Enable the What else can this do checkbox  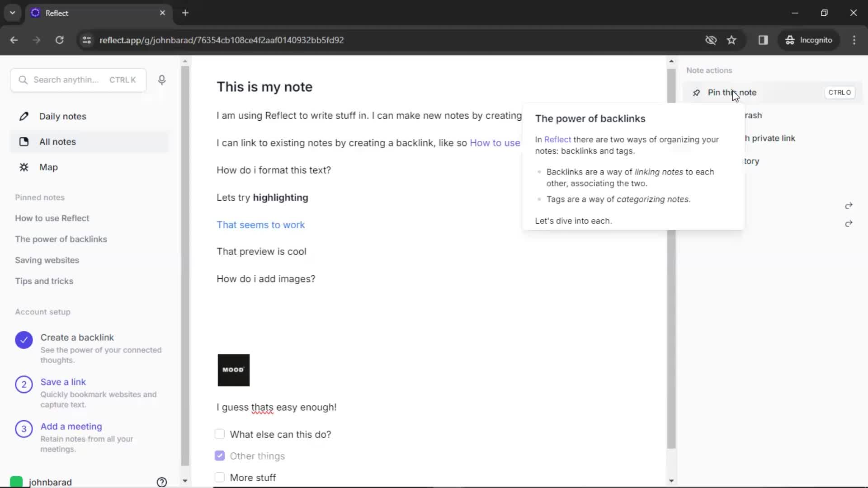point(220,434)
